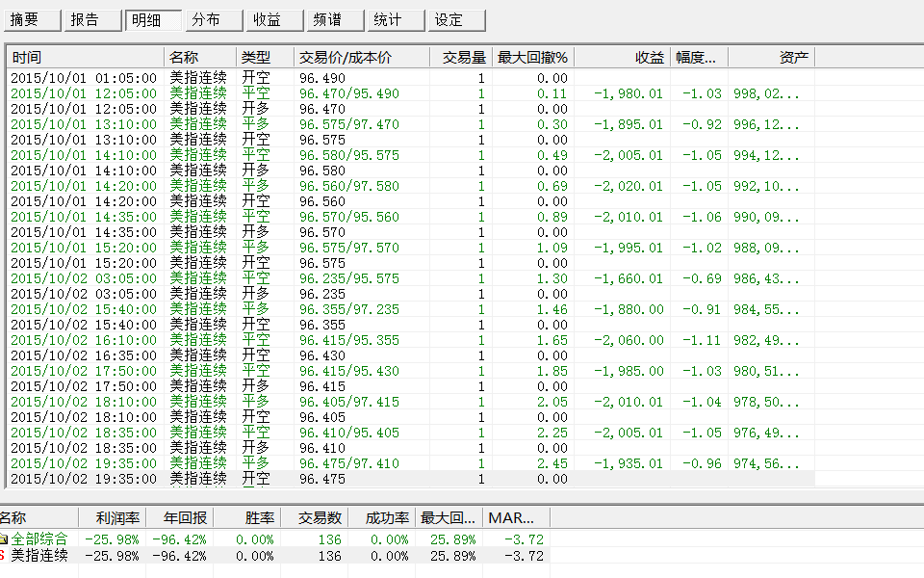The image size is (924, 578).
Task: Go to the 收益 tab
Action: [x=273, y=20]
